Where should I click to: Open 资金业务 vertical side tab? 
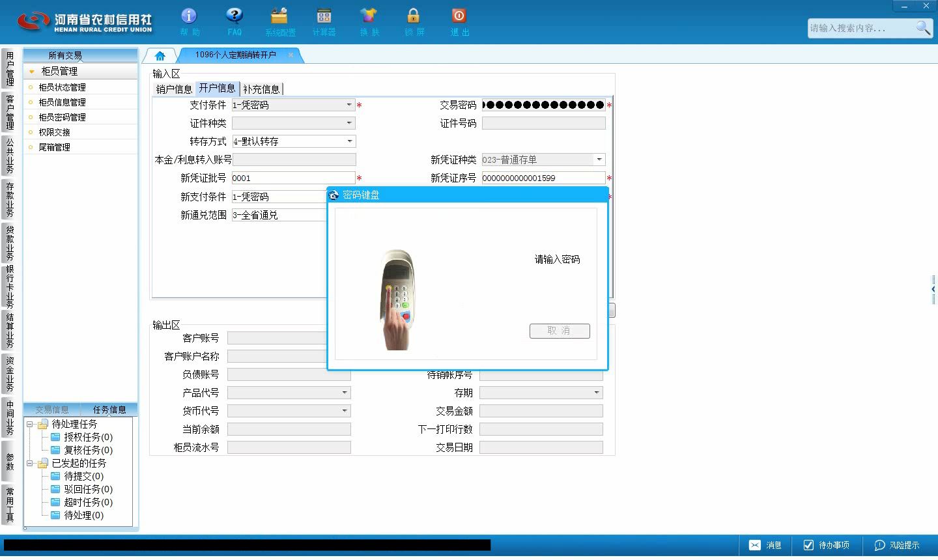(x=9, y=374)
